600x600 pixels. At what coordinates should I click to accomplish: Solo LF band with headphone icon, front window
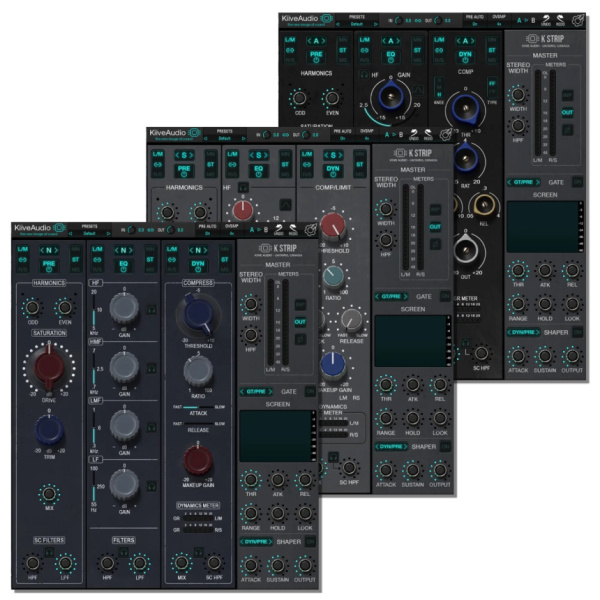click(x=152, y=486)
